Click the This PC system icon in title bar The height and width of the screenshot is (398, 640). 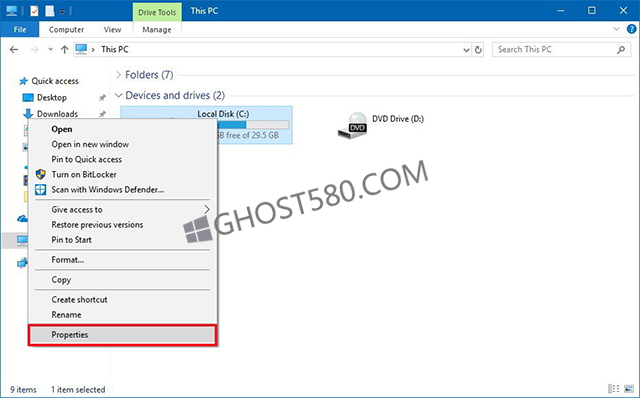tap(11, 11)
